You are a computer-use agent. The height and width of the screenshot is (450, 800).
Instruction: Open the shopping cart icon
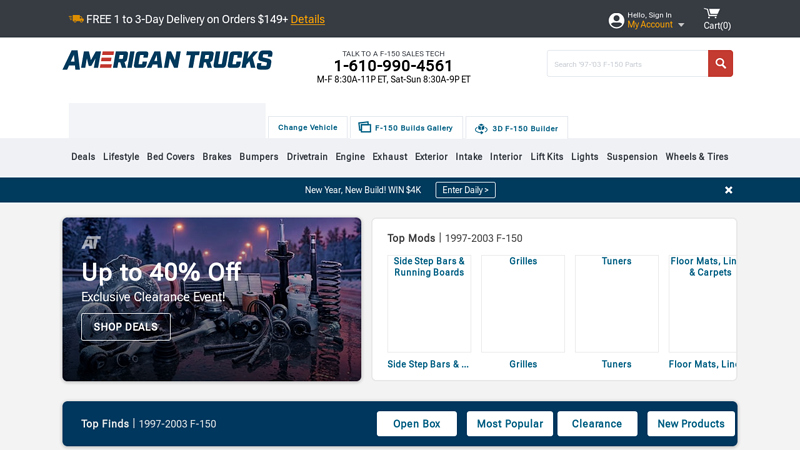point(712,13)
